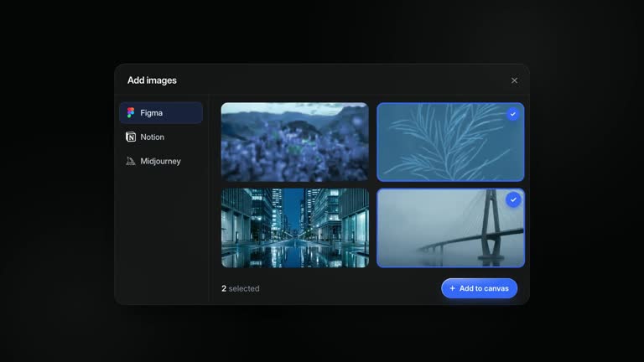Click the Add to canvas button
Image resolution: width=644 pixels, height=362 pixels.
[x=480, y=288]
